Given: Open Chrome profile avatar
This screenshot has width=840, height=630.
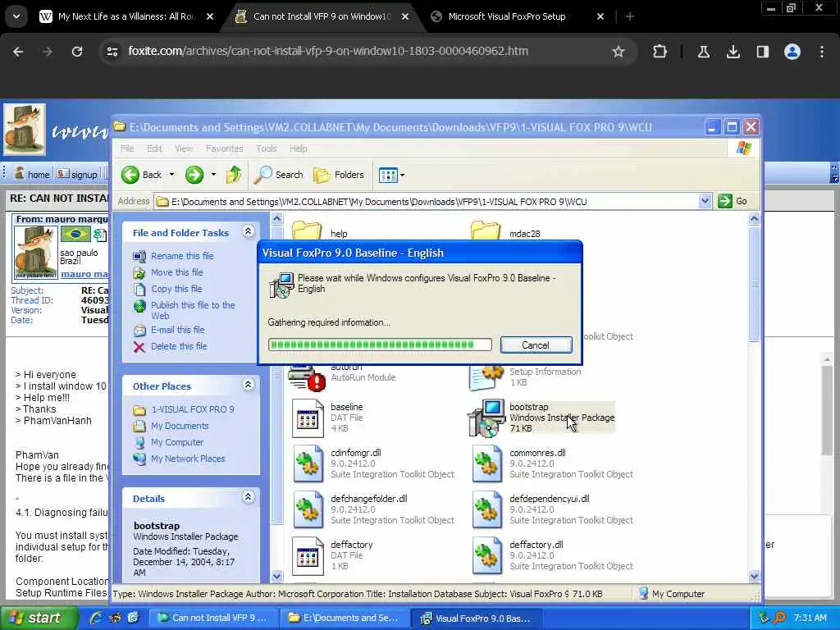Looking at the screenshot, I should tap(792, 52).
